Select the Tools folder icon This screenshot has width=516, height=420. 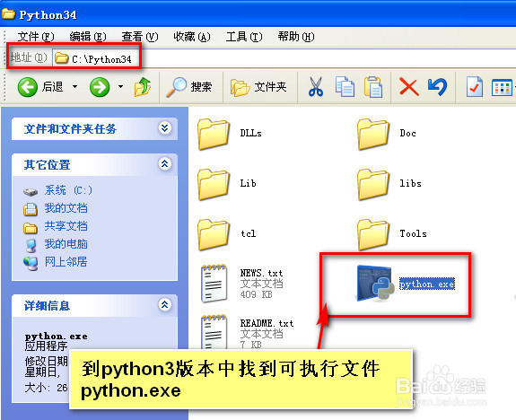pyautogui.click(x=373, y=234)
